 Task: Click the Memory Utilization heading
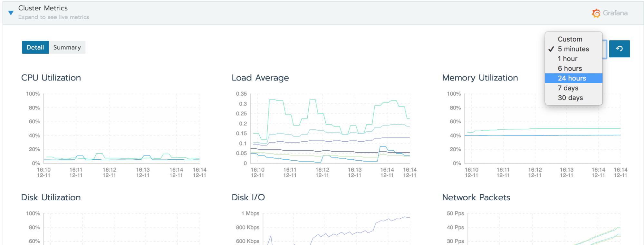click(480, 78)
